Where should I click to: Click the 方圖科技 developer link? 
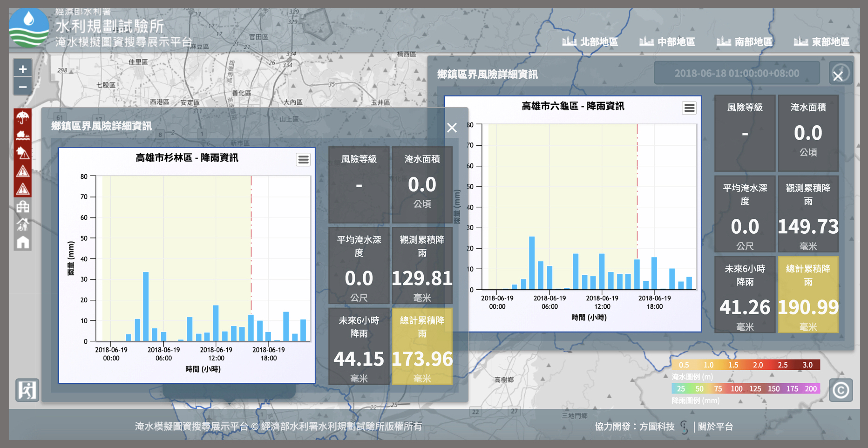point(657,427)
